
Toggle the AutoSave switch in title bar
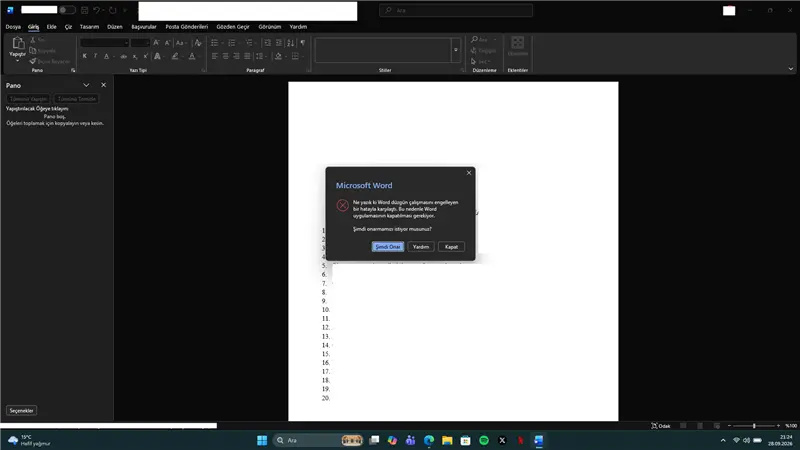point(67,10)
